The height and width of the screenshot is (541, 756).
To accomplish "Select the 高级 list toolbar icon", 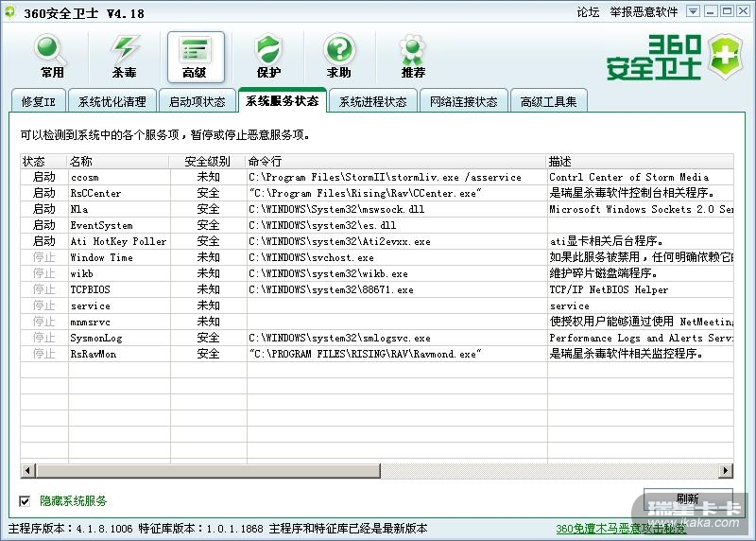I will pos(196,57).
